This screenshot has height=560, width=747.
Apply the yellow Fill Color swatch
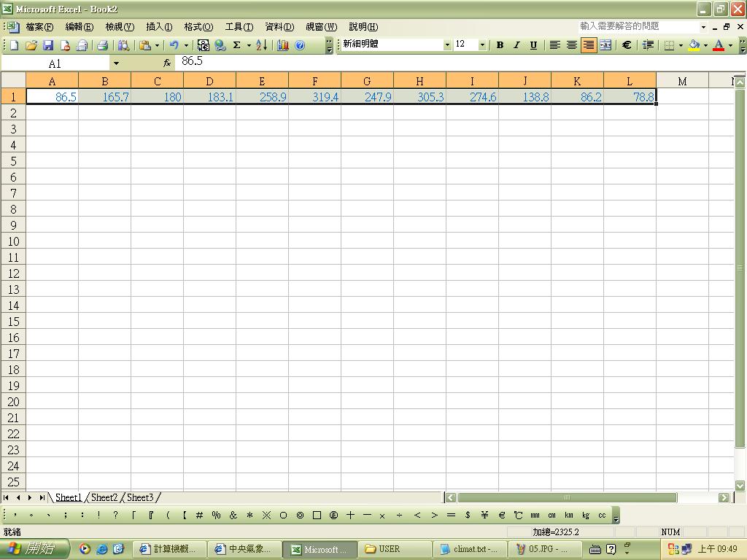tap(694, 45)
